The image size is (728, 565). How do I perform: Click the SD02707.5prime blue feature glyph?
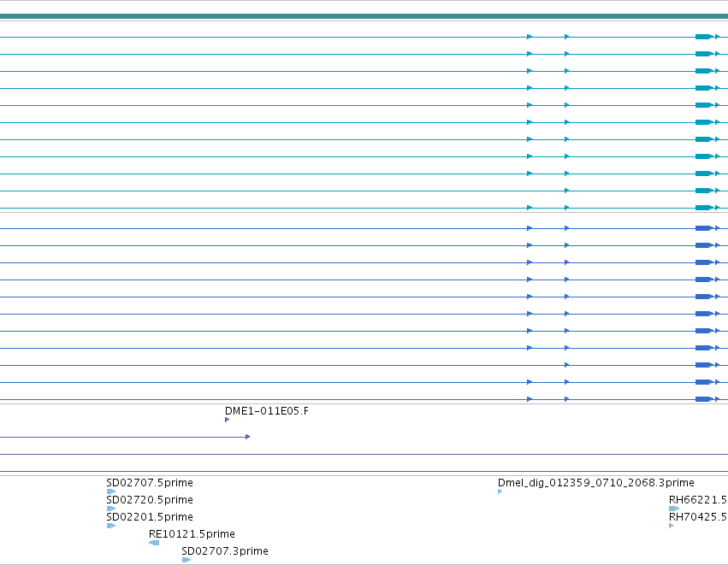click(x=111, y=491)
